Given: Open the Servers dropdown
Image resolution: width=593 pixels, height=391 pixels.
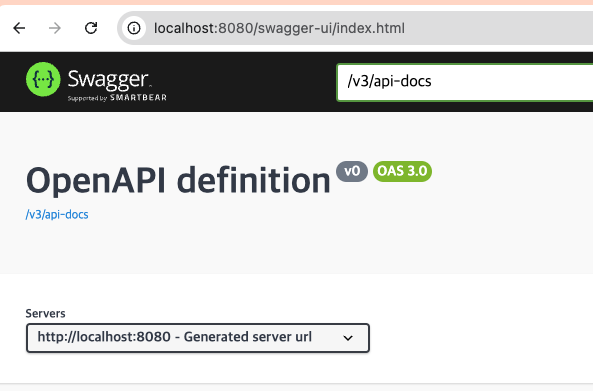Looking at the screenshot, I should 198,338.
